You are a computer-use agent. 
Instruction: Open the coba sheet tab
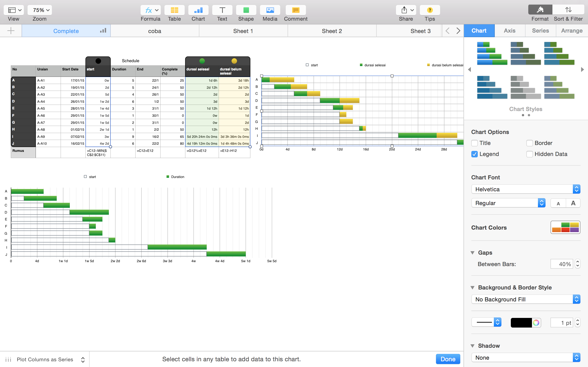coord(155,31)
